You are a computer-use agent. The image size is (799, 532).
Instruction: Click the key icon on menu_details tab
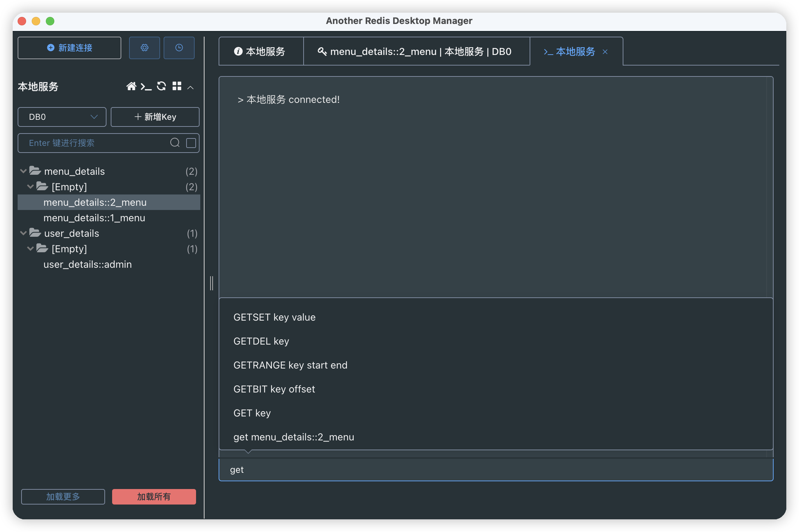point(322,51)
